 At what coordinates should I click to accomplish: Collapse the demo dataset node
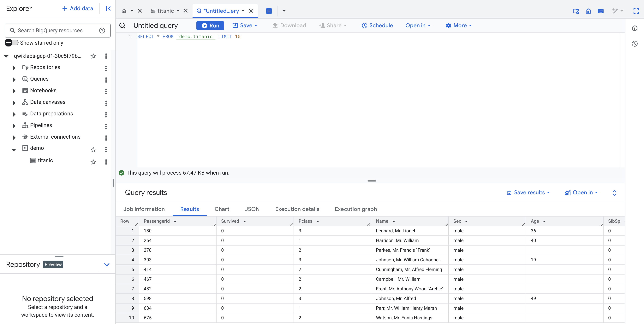click(x=14, y=149)
